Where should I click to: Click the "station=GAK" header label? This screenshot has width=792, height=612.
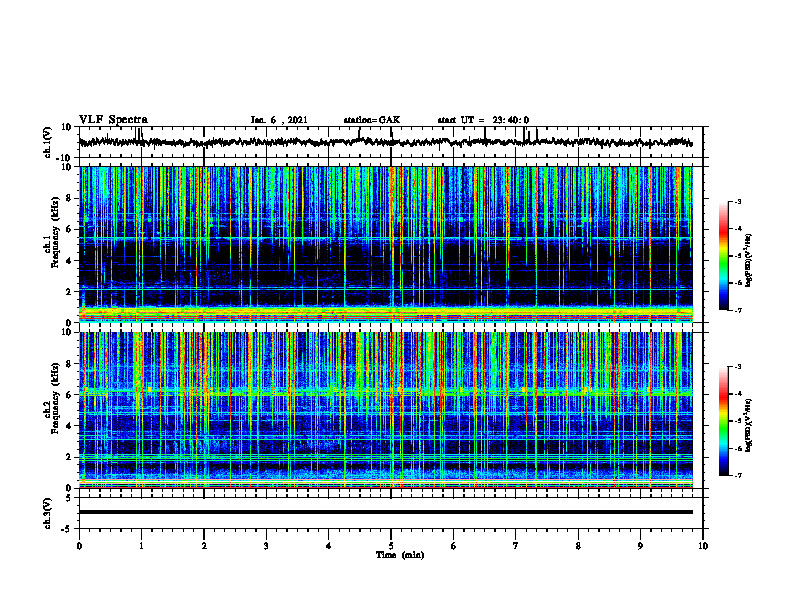pyautogui.click(x=372, y=120)
